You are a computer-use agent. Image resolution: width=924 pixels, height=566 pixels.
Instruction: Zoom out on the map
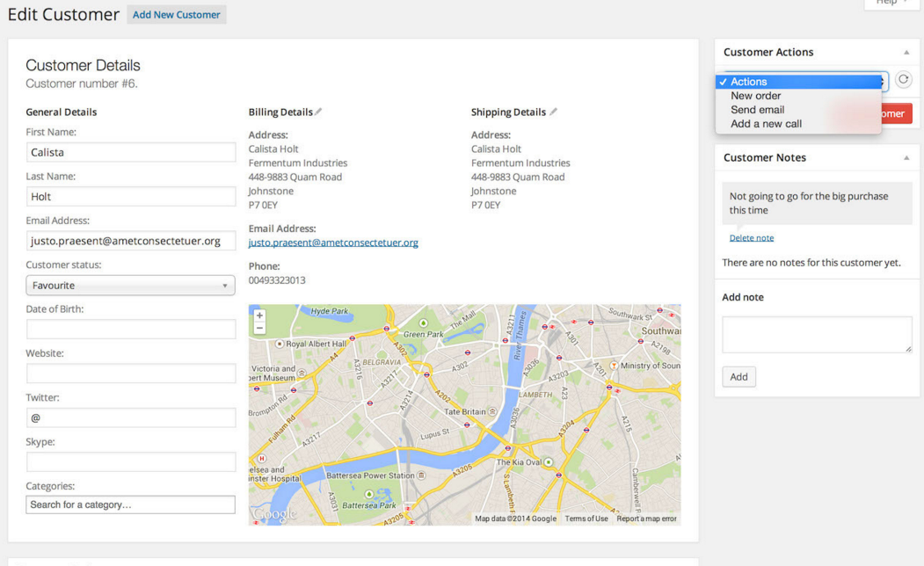pos(259,328)
